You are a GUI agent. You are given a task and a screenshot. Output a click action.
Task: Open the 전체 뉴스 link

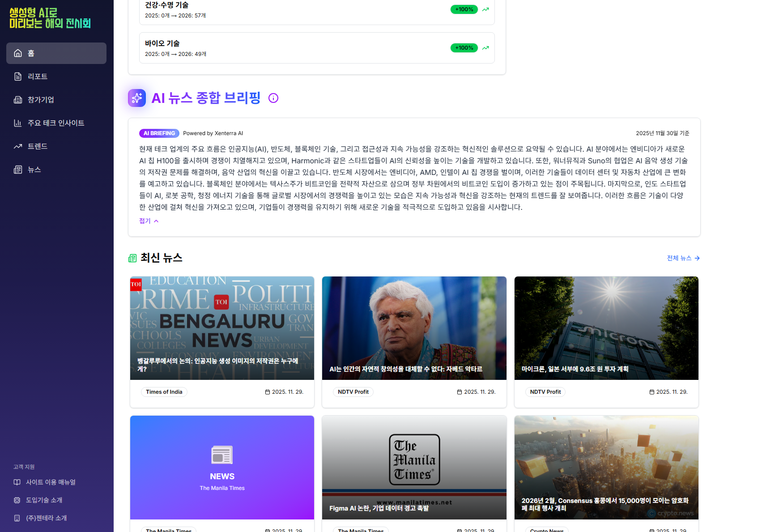683,258
